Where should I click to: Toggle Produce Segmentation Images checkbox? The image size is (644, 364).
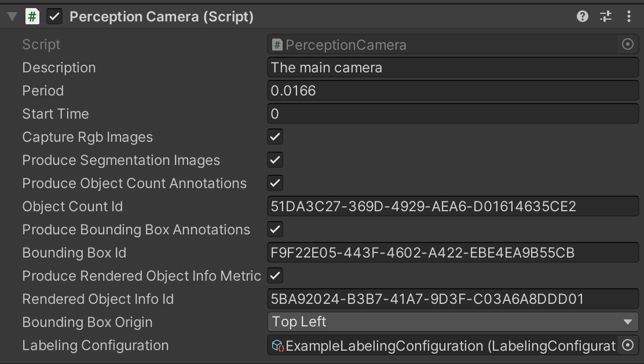click(275, 160)
